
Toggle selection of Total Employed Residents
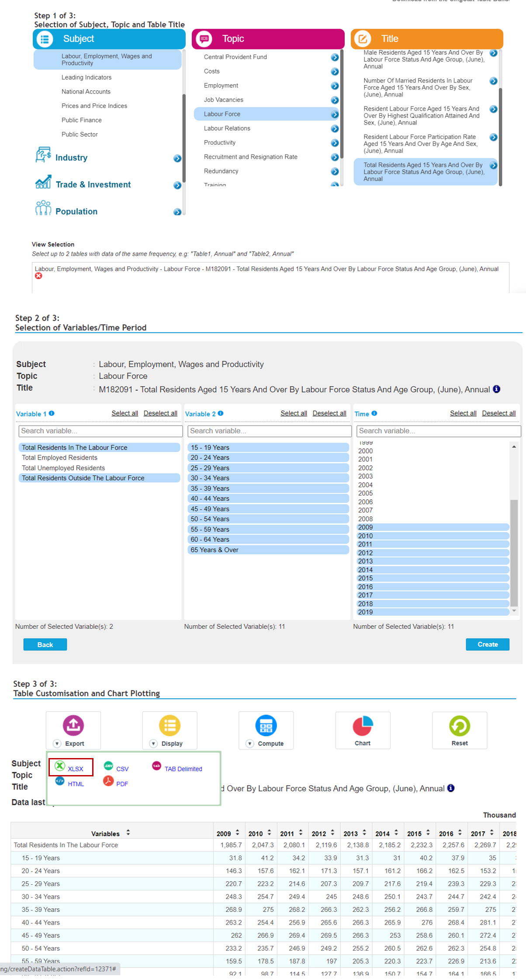(x=59, y=457)
